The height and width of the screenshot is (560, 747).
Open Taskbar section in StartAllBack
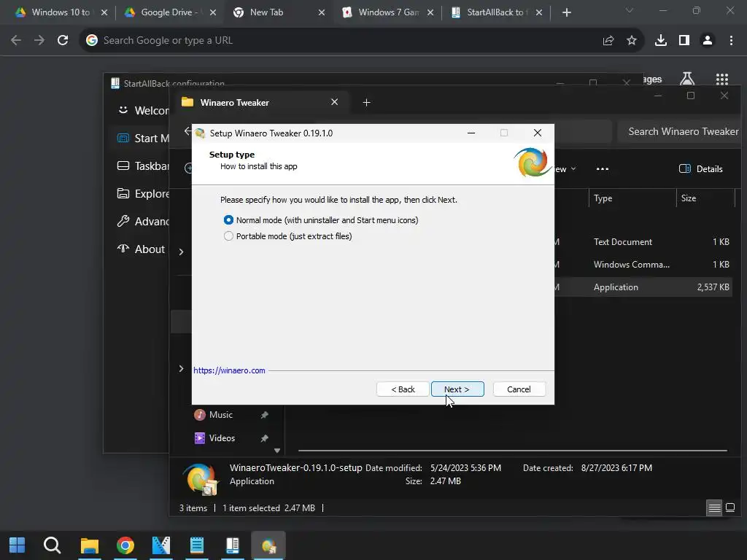143,166
